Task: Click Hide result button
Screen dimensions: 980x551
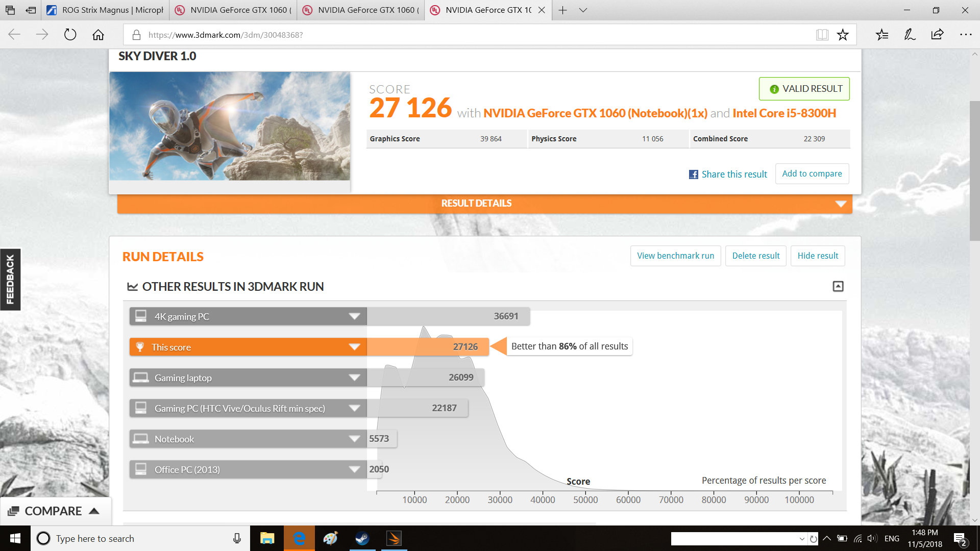Action: coord(818,256)
